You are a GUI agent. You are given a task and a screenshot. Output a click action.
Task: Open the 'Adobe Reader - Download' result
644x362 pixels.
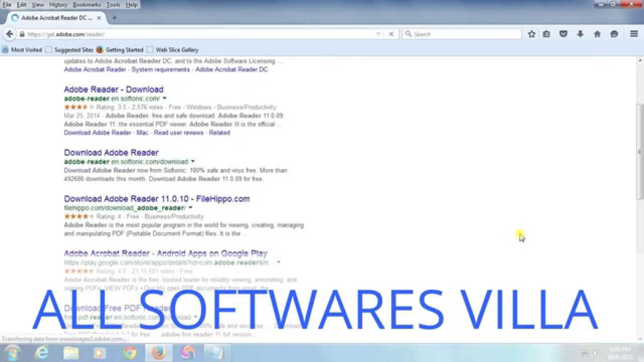tap(114, 89)
